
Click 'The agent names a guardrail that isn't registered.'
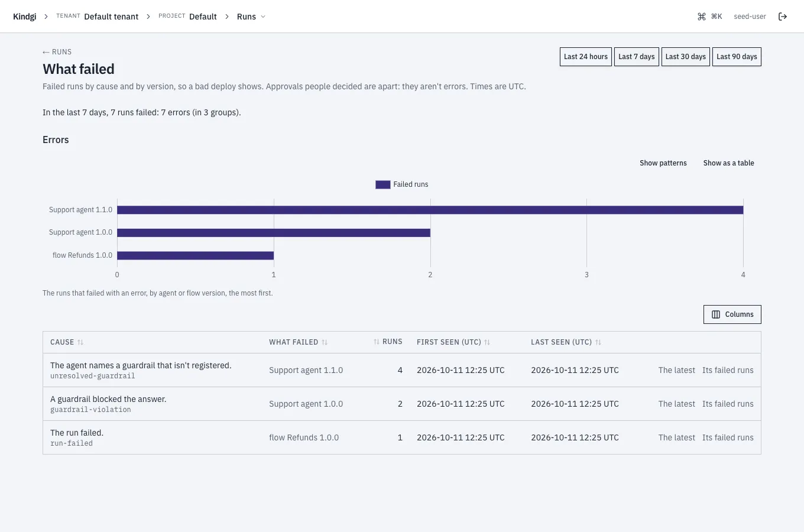pyautogui.click(x=141, y=365)
